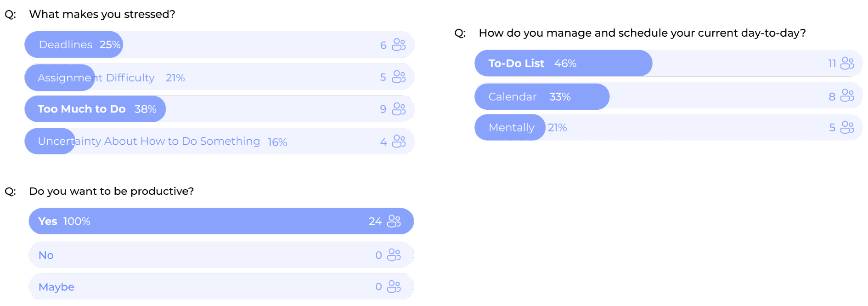Click the day-to-day scheduling question text
Viewport: 868px width, 306px height.
click(x=642, y=33)
